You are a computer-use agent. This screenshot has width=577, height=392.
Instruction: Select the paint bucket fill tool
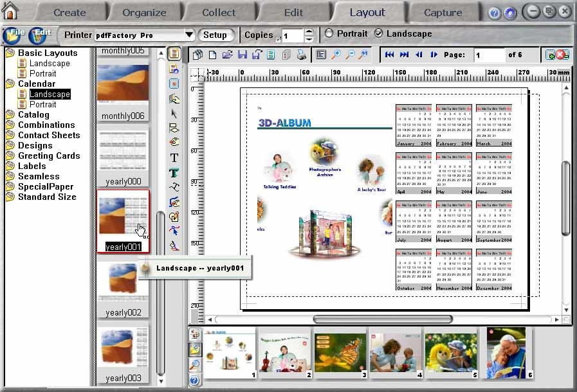coord(174,245)
